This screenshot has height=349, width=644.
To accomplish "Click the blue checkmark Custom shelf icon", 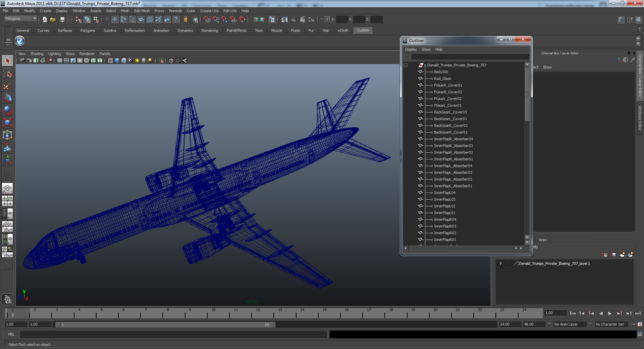I will (20, 41).
